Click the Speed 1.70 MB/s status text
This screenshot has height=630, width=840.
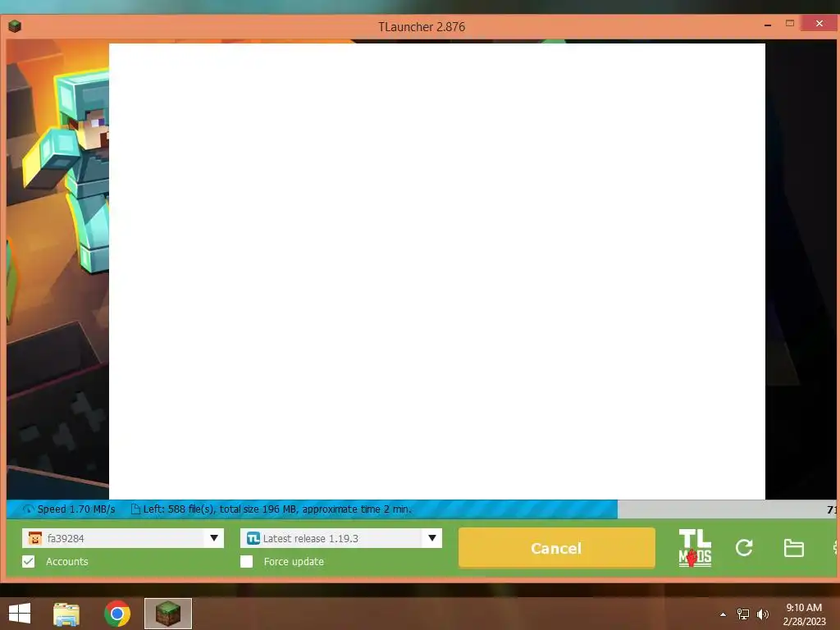coord(76,509)
